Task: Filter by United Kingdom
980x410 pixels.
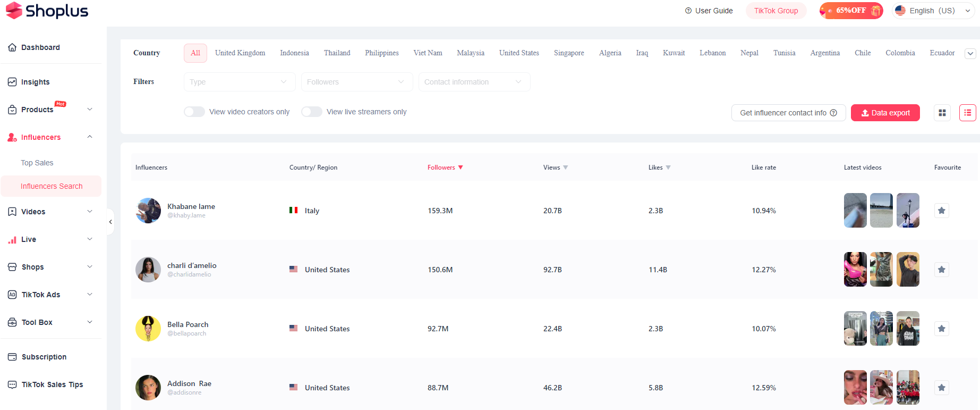Action: [240, 53]
